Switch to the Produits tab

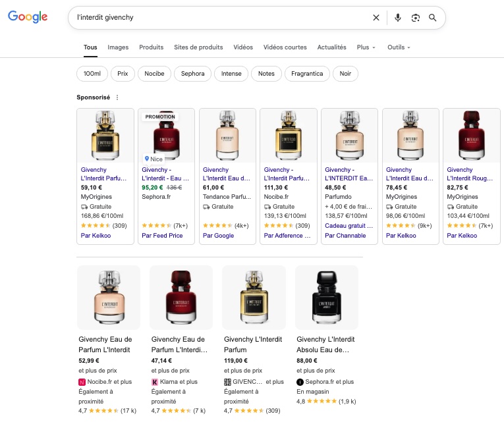pos(151,47)
